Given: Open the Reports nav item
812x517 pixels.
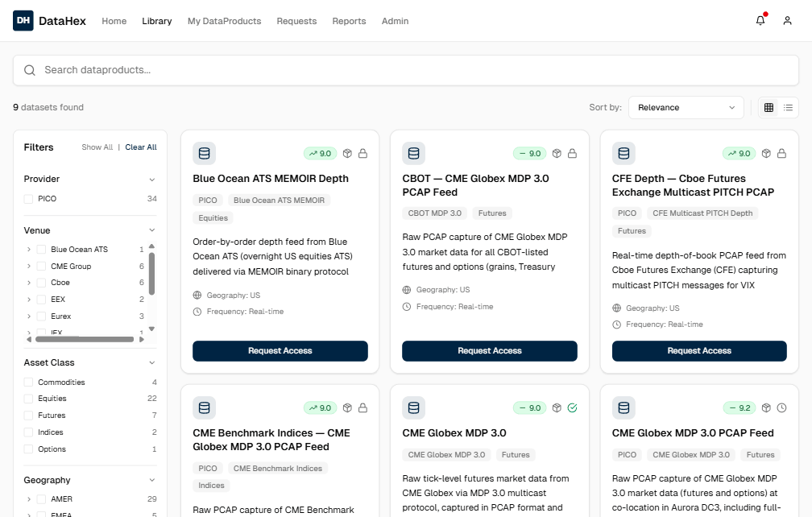Looking at the screenshot, I should [349, 21].
